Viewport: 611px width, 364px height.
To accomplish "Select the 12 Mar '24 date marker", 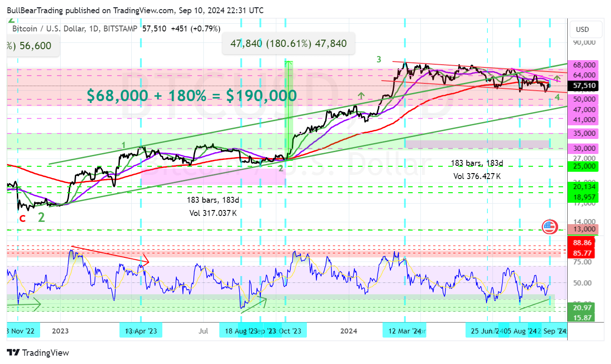I will click(404, 330).
